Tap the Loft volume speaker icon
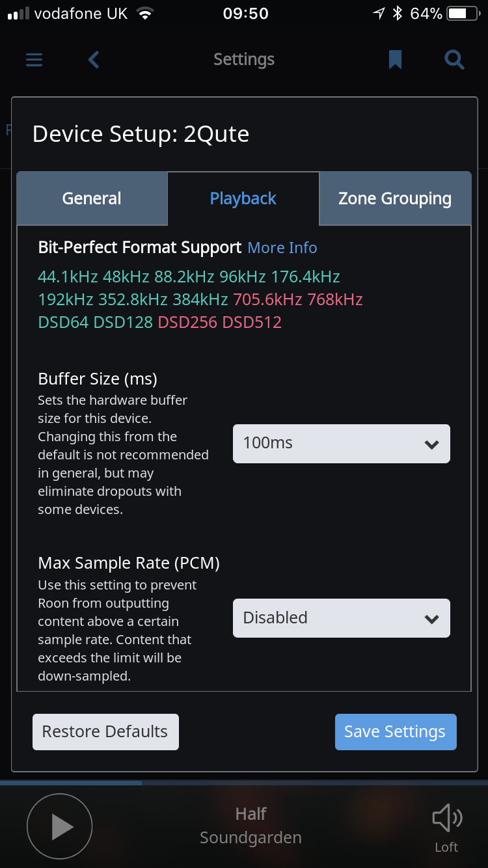488x868 pixels. click(x=447, y=819)
